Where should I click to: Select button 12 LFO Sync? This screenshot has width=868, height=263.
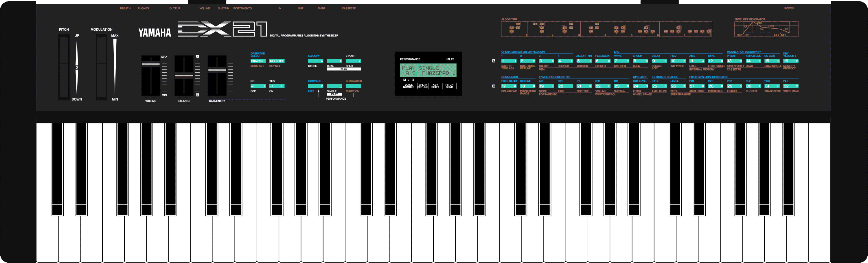coord(716,61)
